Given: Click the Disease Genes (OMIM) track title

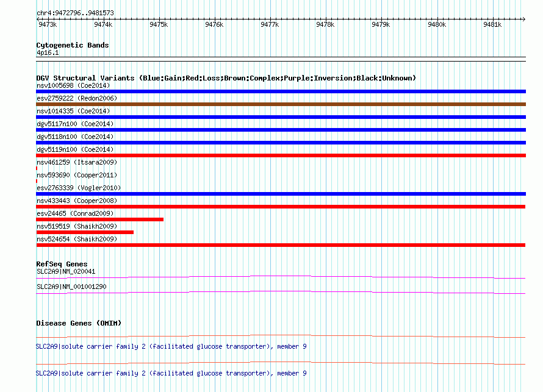Looking at the screenshot, I should coord(79,323).
